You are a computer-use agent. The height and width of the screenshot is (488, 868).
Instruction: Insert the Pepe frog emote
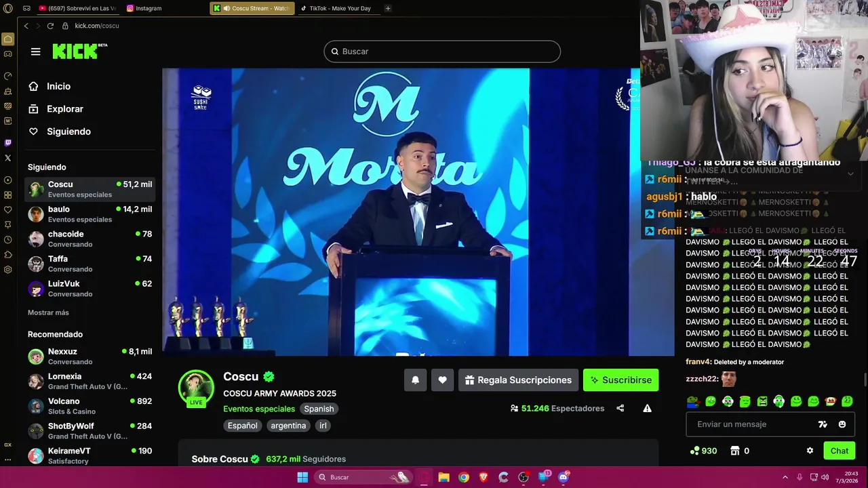point(693,401)
